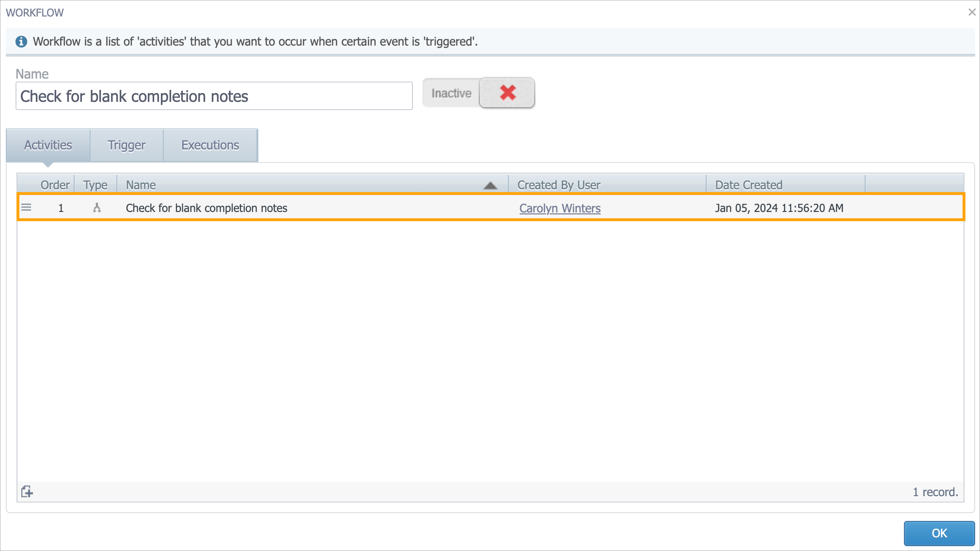Click the info icon in the banner
Viewport: 980px width, 551px height.
point(21,42)
